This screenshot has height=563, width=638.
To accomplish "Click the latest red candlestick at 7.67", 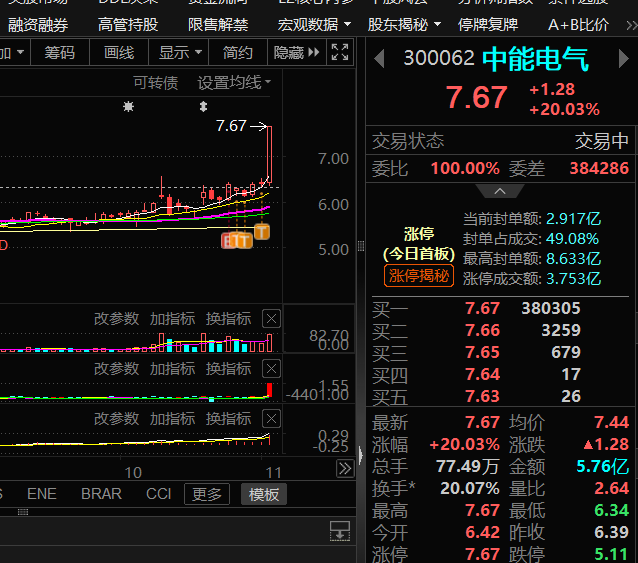I will coord(269,155).
